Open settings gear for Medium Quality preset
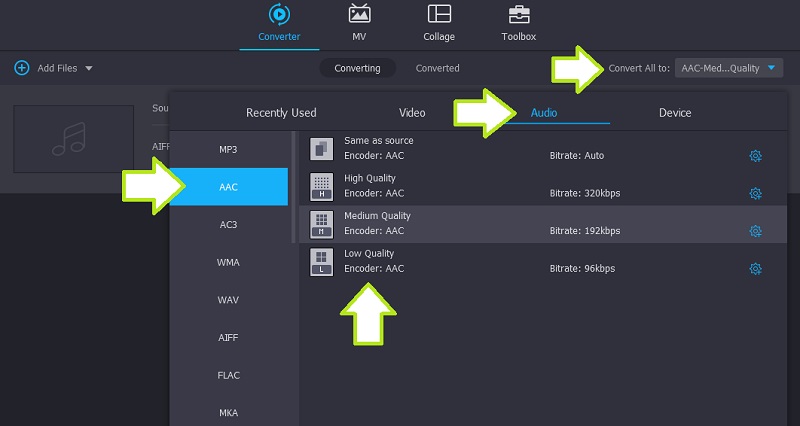 coord(756,231)
